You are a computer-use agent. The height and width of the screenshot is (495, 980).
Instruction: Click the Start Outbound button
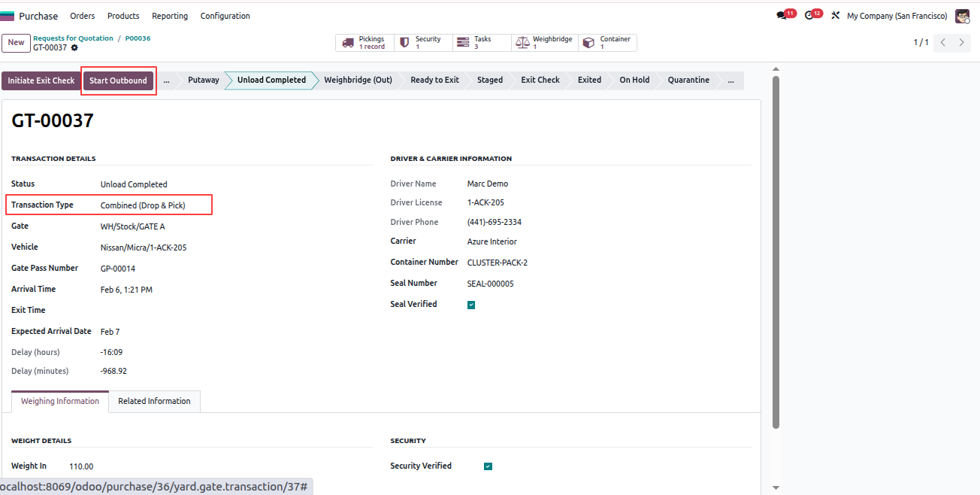(x=118, y=80)
